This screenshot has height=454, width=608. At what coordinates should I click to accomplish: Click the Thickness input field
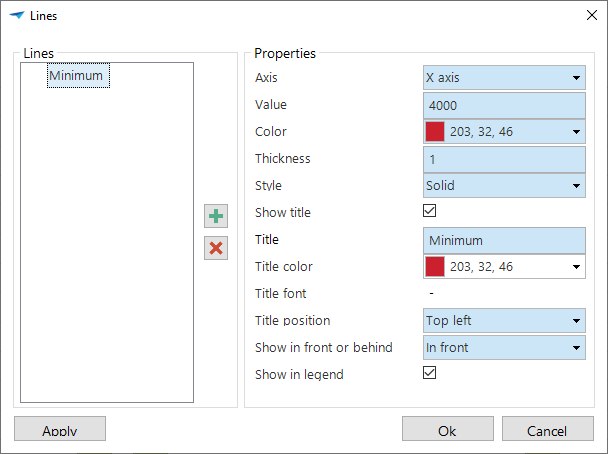[504, 159]
